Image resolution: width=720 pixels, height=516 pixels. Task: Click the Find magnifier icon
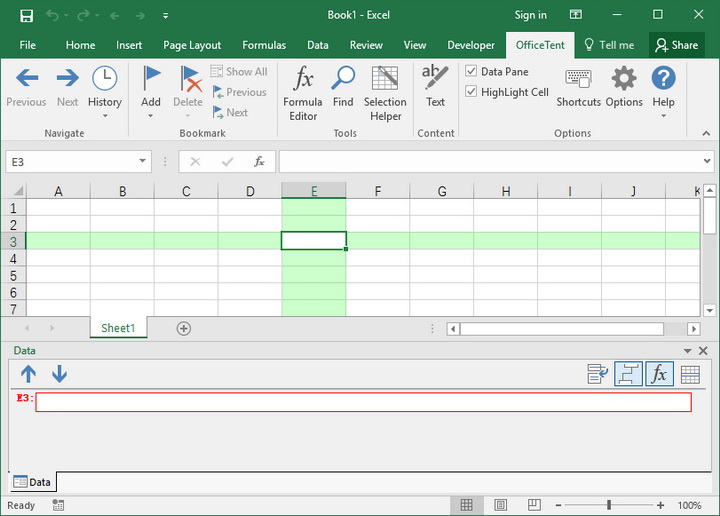pyautogui.click(x=343, y=88)
